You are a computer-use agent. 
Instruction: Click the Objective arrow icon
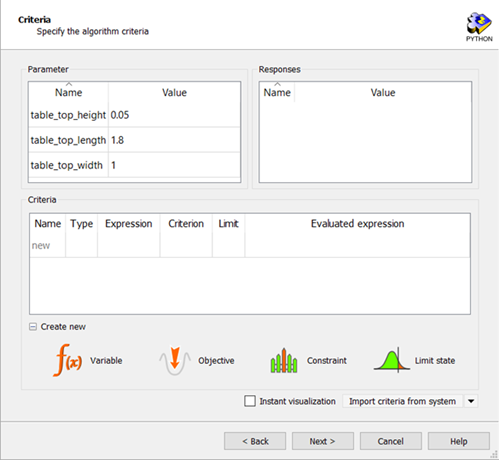click(175, 361)
